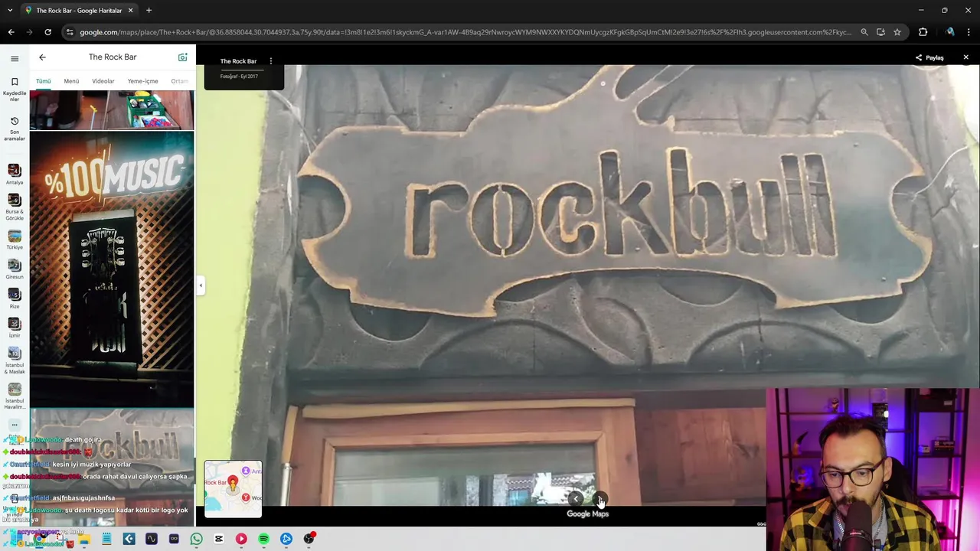Select the Tümü photo tab
The height and width of the screenshot is (551, 980).
click(43, 81)
